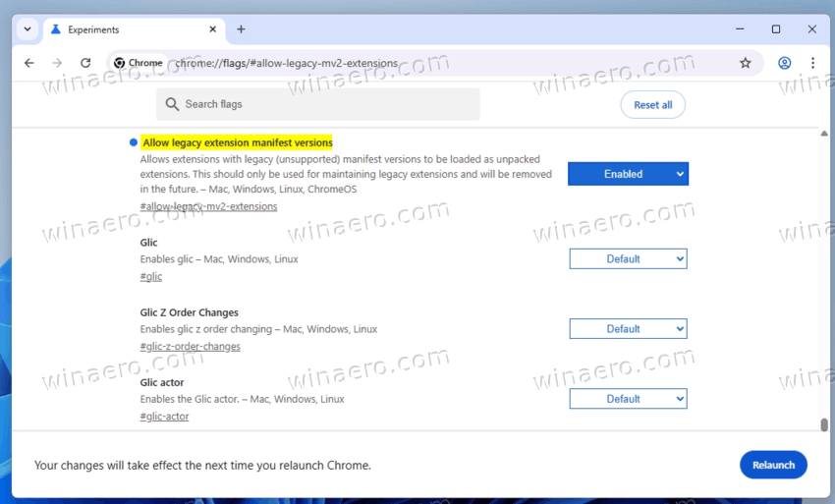
Task: Open the Enabled dropdown for legacy manifest
Action: [x=628, y=174]
